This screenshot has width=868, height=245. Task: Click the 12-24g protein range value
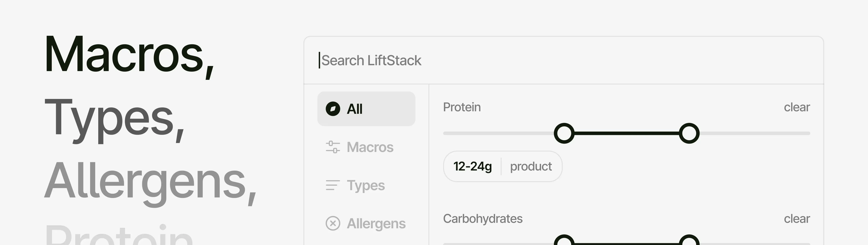472,166
